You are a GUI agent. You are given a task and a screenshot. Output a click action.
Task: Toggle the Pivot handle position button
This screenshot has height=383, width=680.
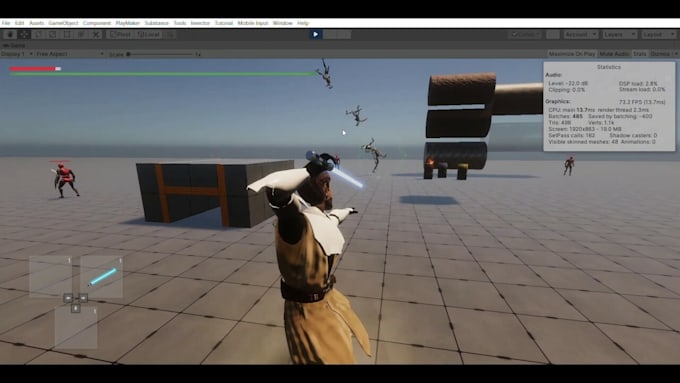pos(120,34)
